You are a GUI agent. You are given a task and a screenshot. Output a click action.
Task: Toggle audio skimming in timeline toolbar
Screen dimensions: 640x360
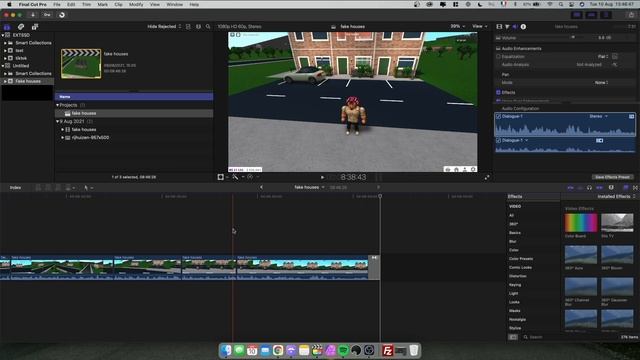click(x=580, y=187)
